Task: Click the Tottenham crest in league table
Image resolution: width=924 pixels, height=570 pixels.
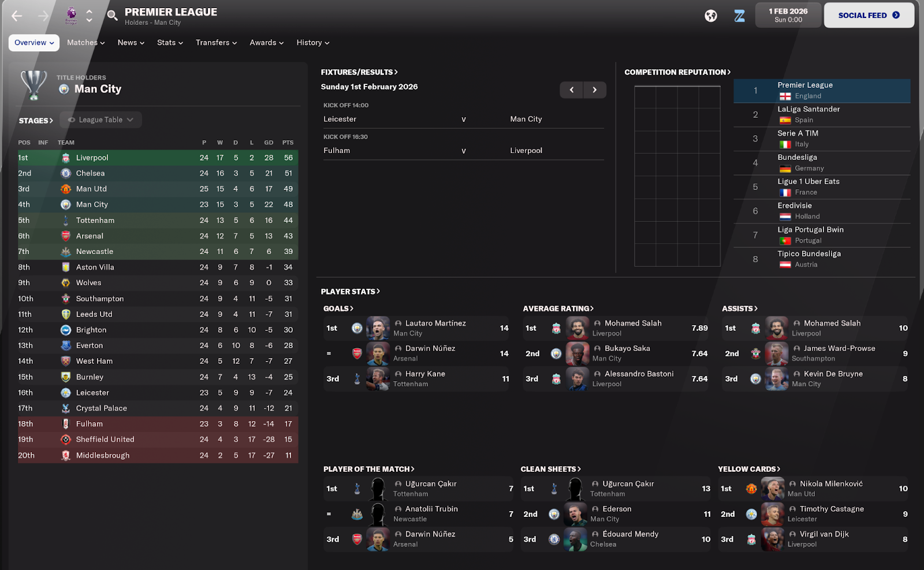Action: [66, 221]
